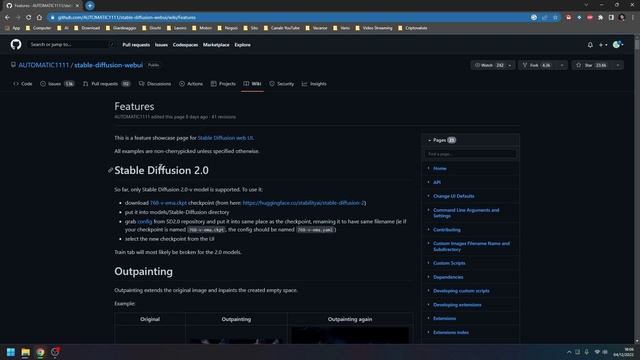
Task: Switch to the Insights tab
Action: [314, 84]
